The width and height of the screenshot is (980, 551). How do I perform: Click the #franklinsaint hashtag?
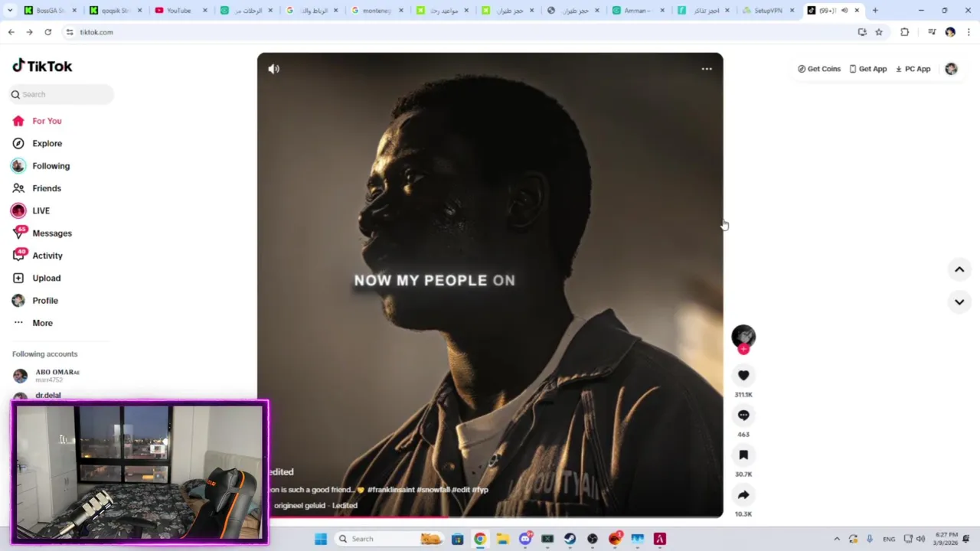coord(391,489)
